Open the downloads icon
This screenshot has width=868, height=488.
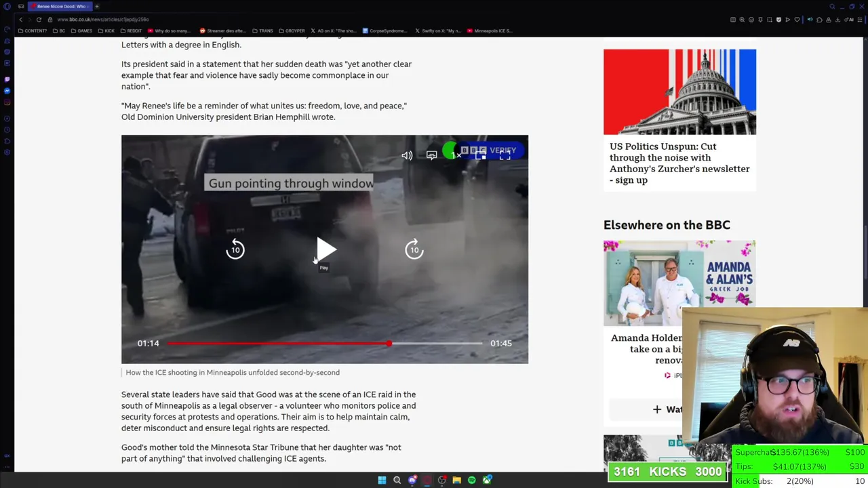tap(837, 20)
